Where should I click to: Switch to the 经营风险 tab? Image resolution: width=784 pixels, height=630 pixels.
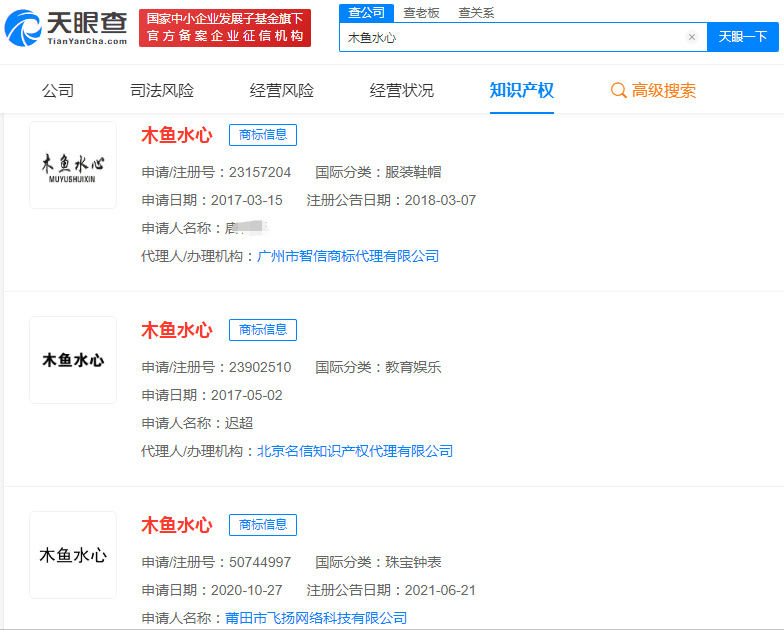[x=282, y=90]
